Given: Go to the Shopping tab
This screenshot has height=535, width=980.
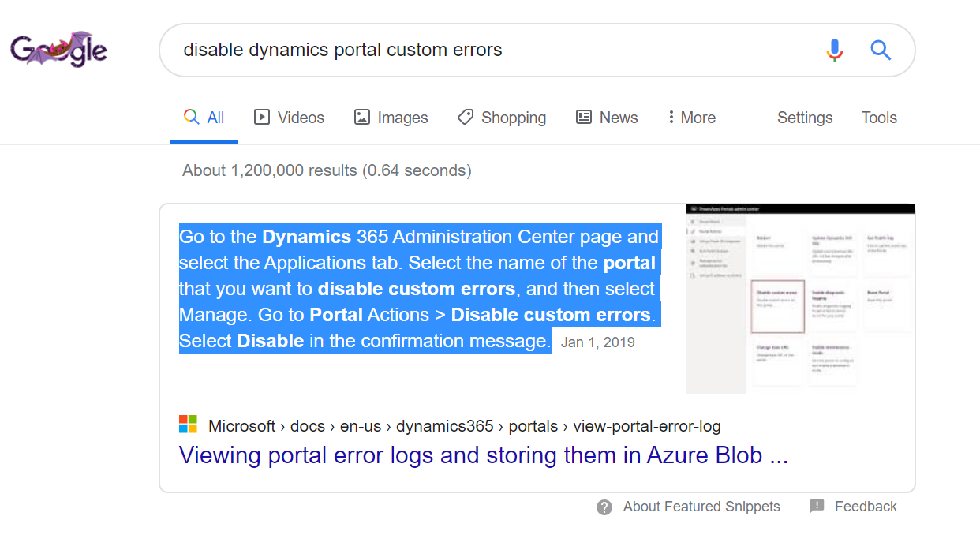Looking at the screenshot, I should pos(502,118).
